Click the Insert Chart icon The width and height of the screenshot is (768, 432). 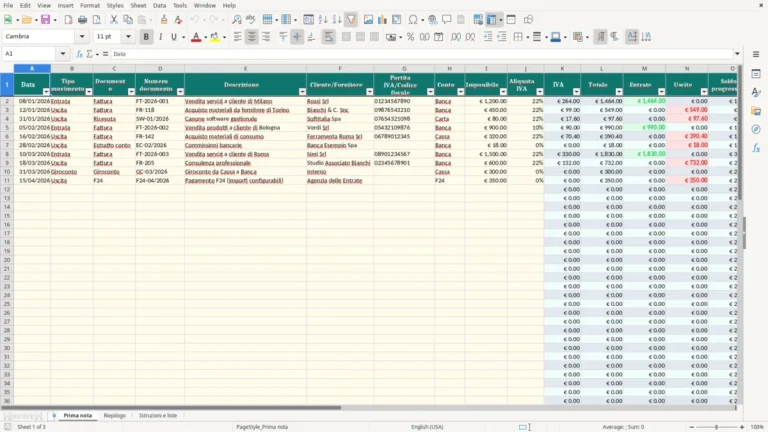click(x=383, y=20)
